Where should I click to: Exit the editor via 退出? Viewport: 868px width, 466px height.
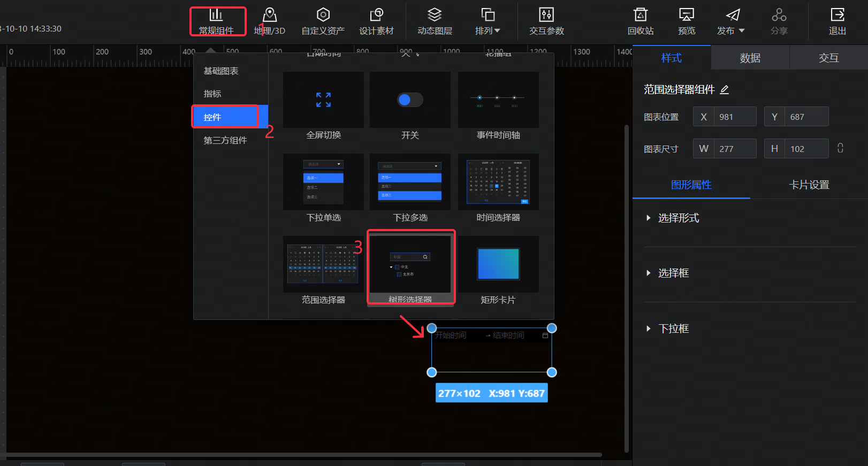(837, 21)
